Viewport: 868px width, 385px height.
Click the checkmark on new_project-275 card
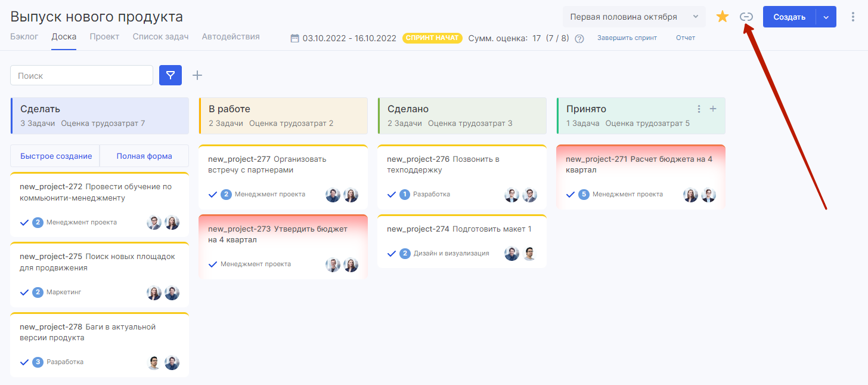[x=24, y=292]
